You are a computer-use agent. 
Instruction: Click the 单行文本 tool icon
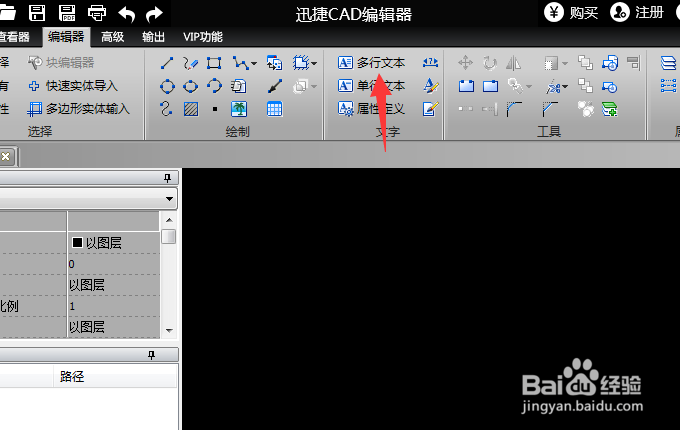tap(345, 86)
